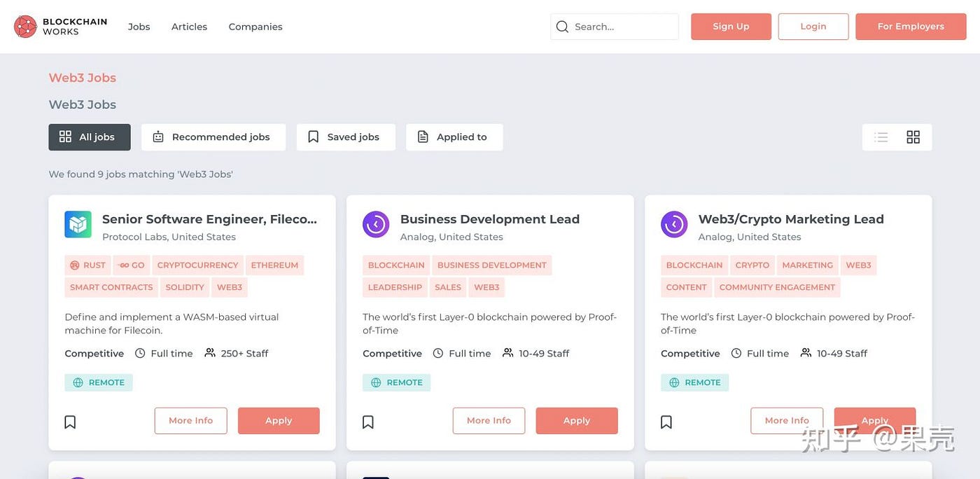Click Analog logo on Business Development Lead card

[x=376, y=224]
